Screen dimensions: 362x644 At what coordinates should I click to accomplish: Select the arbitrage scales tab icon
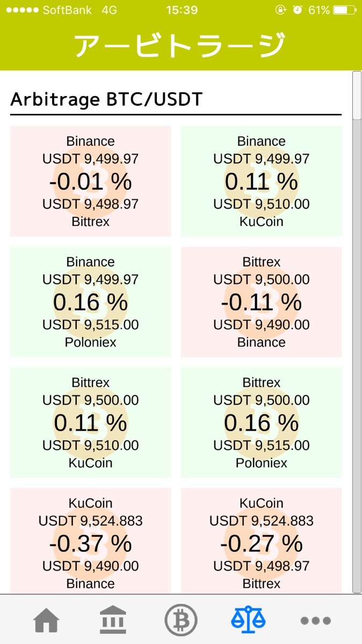[248, 620]
